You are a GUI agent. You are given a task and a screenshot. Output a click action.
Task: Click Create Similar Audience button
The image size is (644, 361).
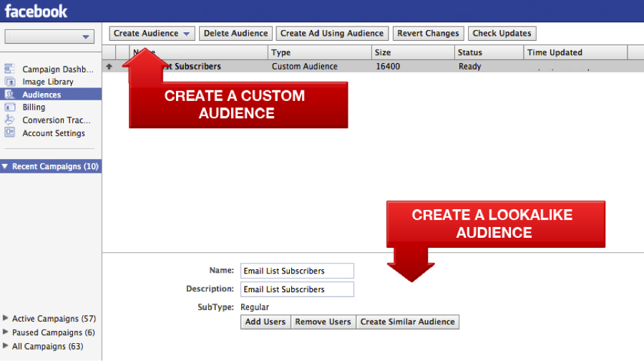point(407,322)
